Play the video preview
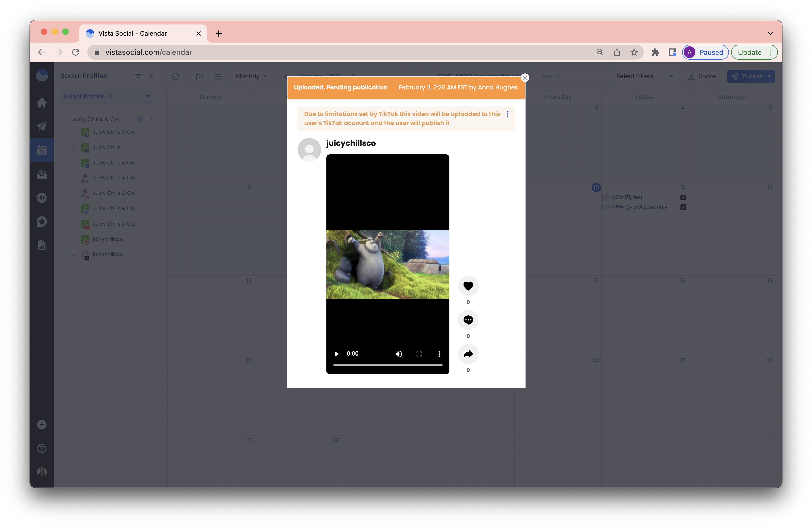The height and width of the screenshot is (527, 812). pyautogui.click(x=337, y=354)
